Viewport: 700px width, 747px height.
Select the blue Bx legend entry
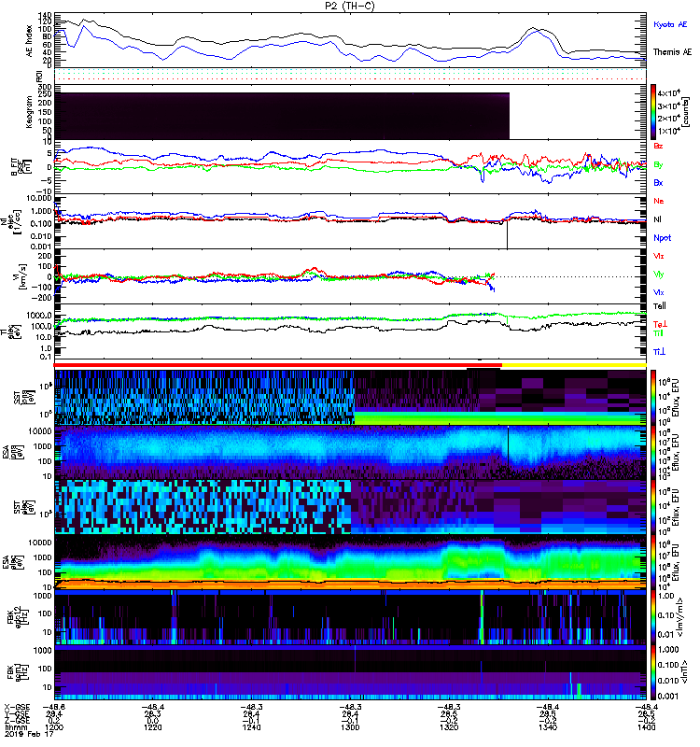pos(659,183)
